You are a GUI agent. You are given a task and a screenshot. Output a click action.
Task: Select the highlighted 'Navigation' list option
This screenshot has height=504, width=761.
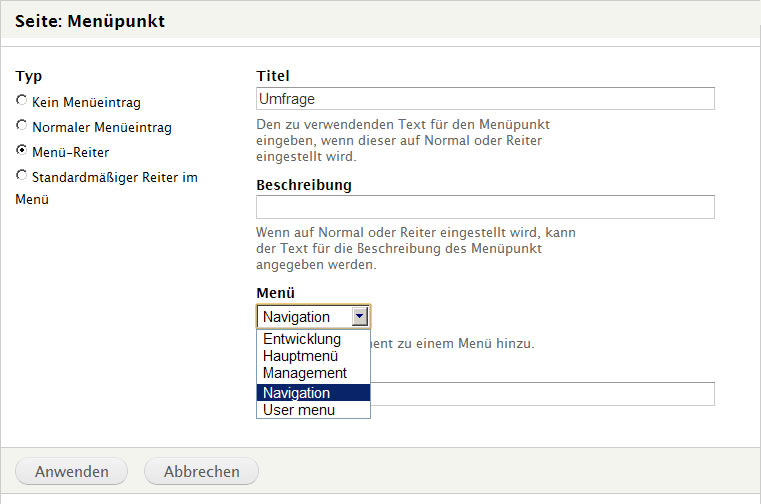(x=296, y=393)
